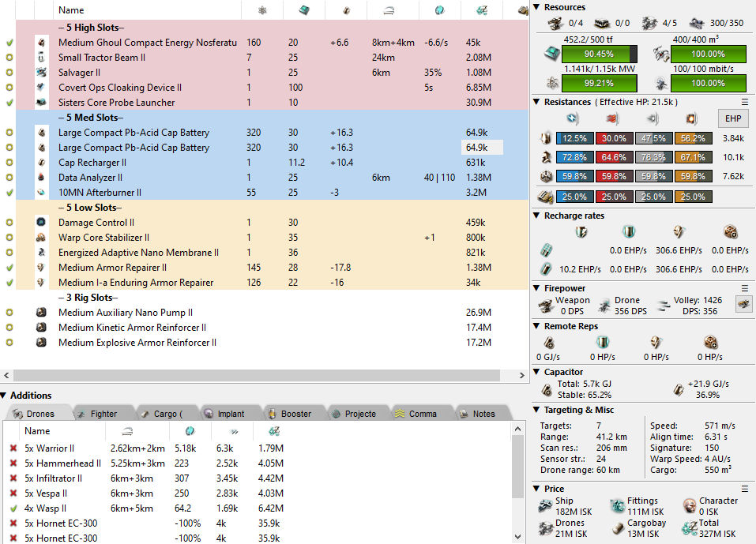Click the CPU column header icon
The image size is (756, 544).
tap(303, 10)
